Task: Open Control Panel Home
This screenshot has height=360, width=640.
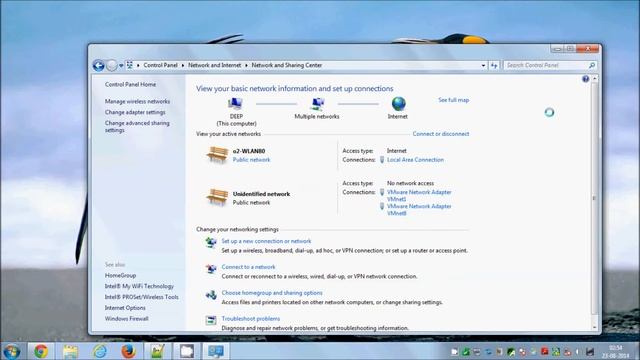Action: tap(130, 84)
